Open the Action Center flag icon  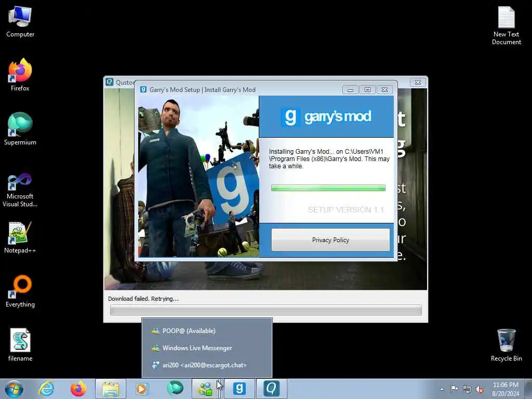454,389
